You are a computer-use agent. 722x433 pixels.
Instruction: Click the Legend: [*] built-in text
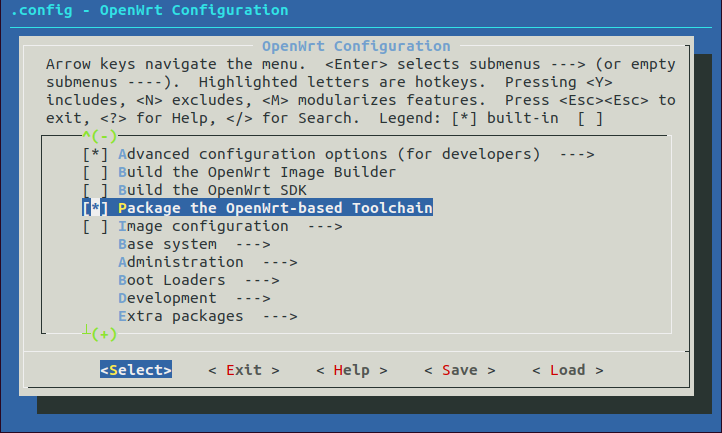click(x=469, y=118)
